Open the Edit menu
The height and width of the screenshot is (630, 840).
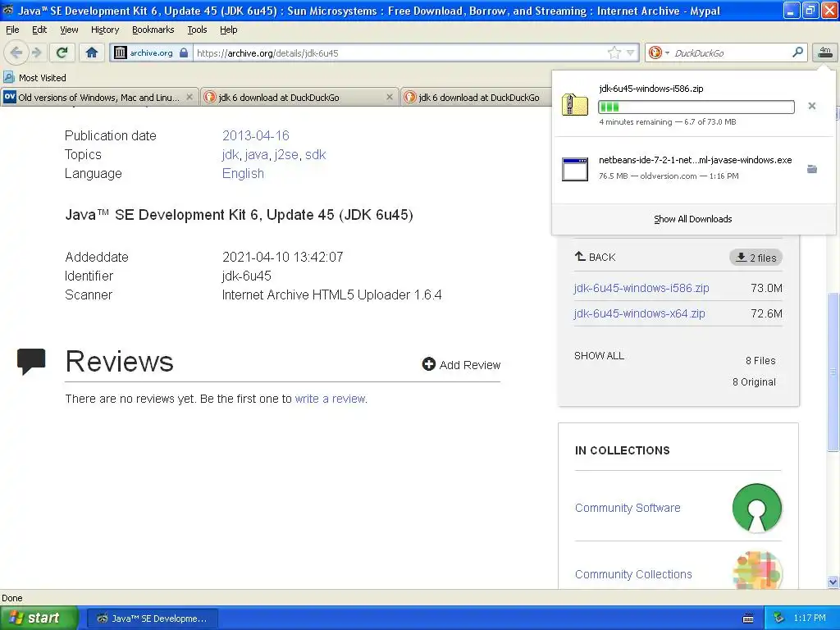39,30
